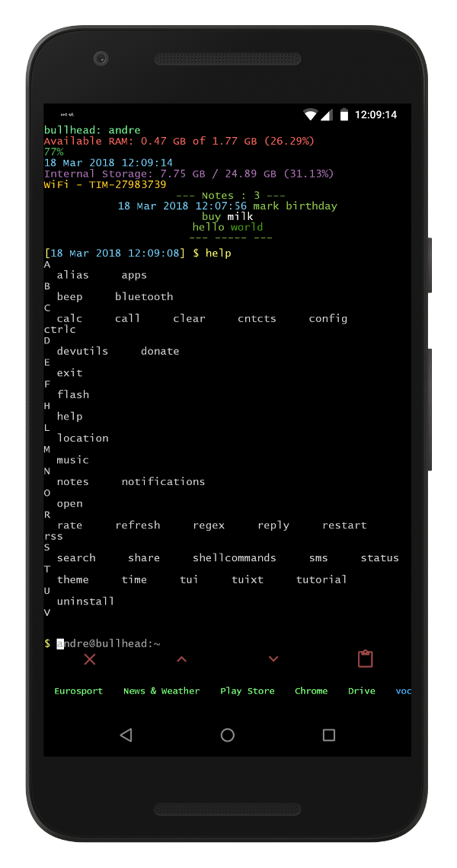Select the 'apps' command

[x=134, y=276]
